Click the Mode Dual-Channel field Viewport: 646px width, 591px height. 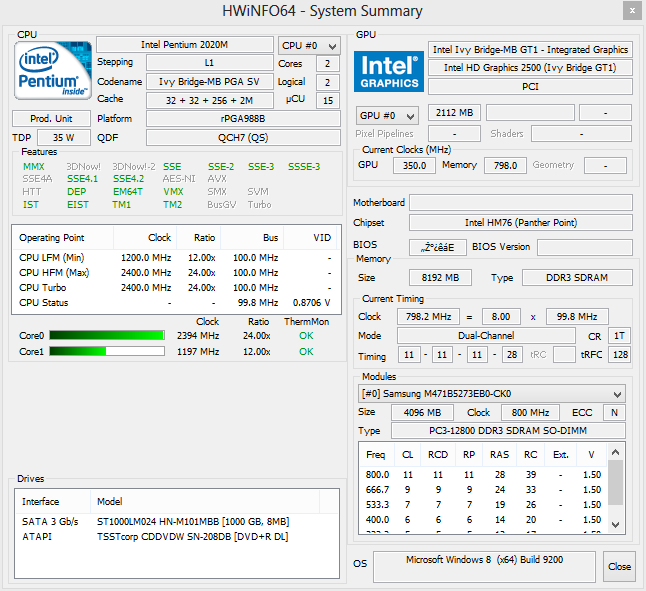pyautogui.click(x=486, y=336)
